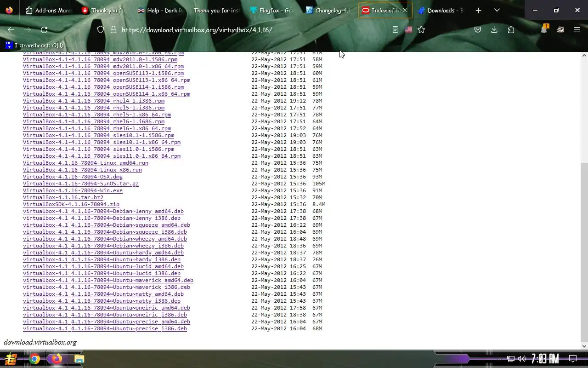This screenshot has width=588, height=368.
Task: Download VirtualBox-4.1.16-78094-Win.exe
Action: point(73,190)
